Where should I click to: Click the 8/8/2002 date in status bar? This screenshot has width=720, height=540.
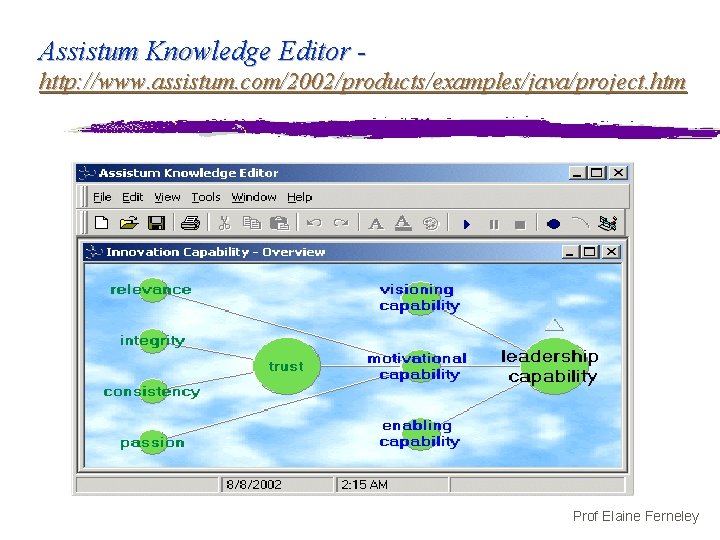point(253,484)
